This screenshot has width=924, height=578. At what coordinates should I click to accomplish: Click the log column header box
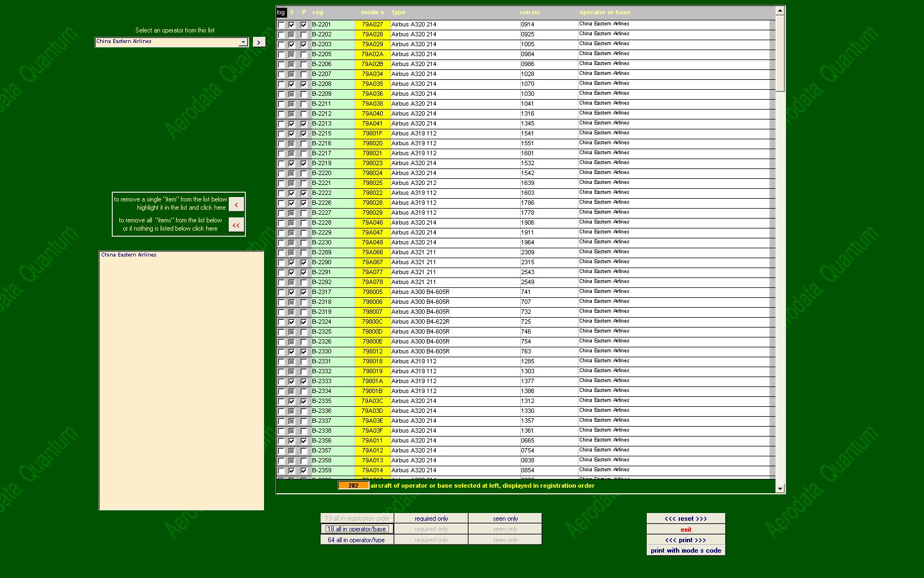[281, 12]
